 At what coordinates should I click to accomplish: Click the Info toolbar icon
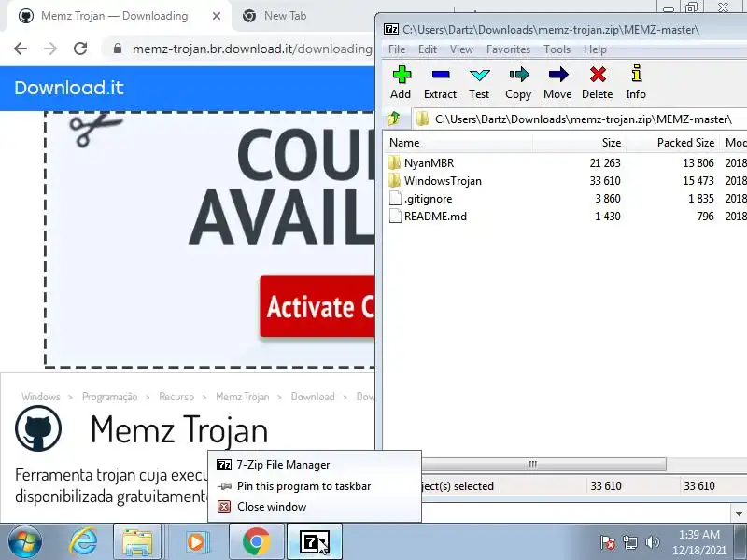click(x=636, y=82)
